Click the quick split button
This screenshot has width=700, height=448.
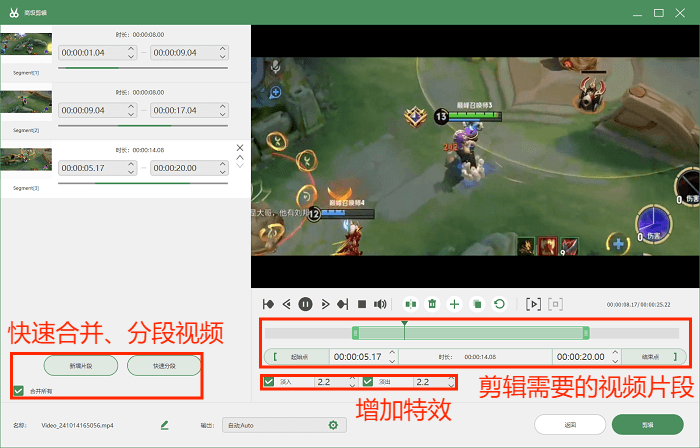(164, 366)
